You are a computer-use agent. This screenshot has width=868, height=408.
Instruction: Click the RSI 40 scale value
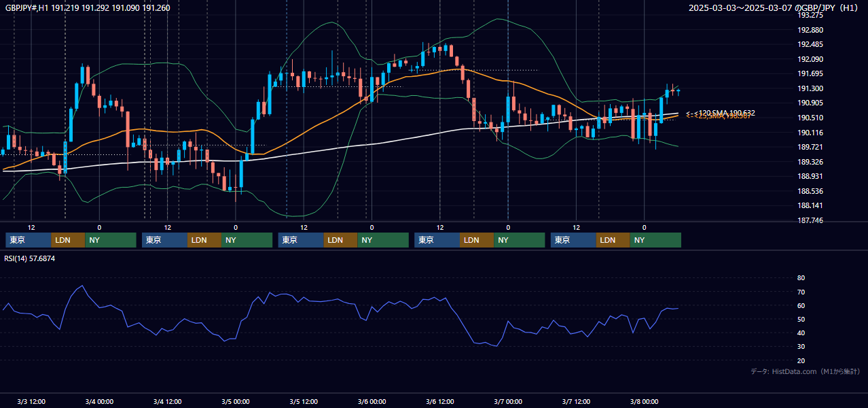coord(801,333)
